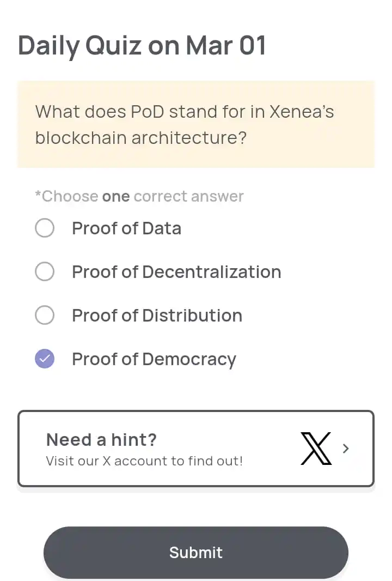Image resolution: width=392 pixels, height=581 pixels.
Task: Click the empty circle beside Proof of Data
Action: coord(45,227)
